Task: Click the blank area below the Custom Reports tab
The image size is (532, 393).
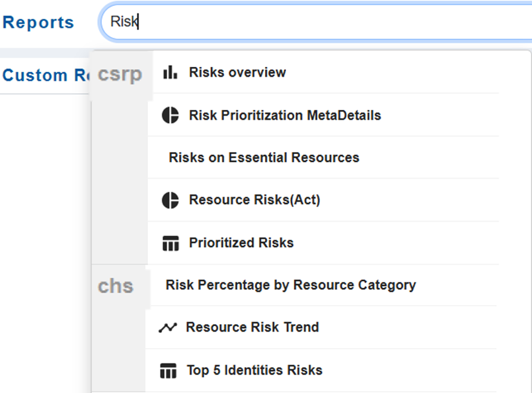Action: pos(44,232)
